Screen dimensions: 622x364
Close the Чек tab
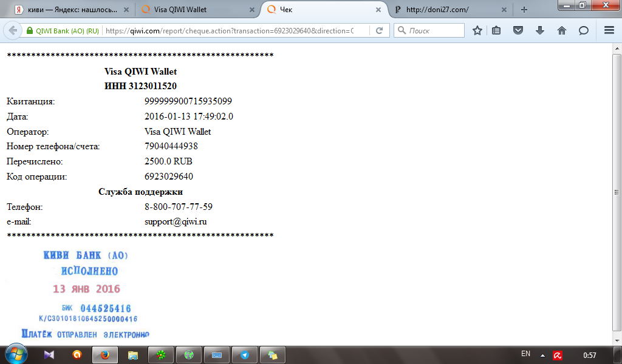pyautogui.click(x=378, y=10)
